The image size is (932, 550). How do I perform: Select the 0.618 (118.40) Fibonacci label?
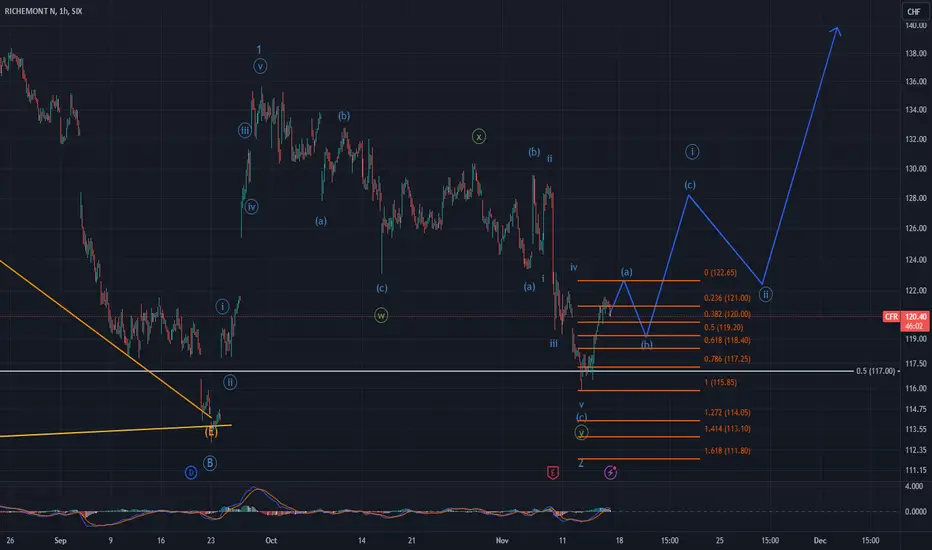727,341
